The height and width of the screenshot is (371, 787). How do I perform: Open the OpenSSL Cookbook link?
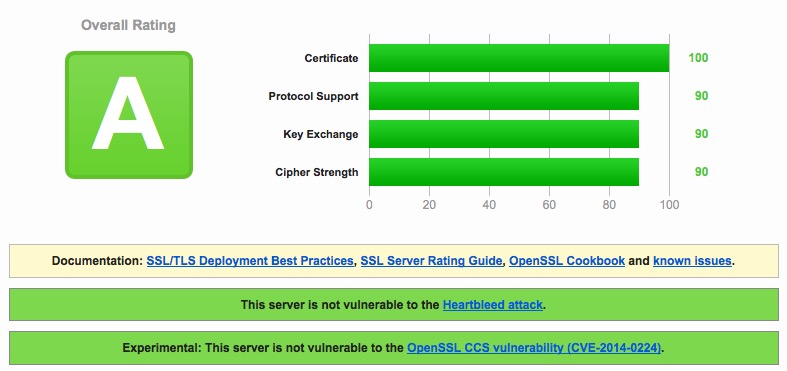[567, 261]
